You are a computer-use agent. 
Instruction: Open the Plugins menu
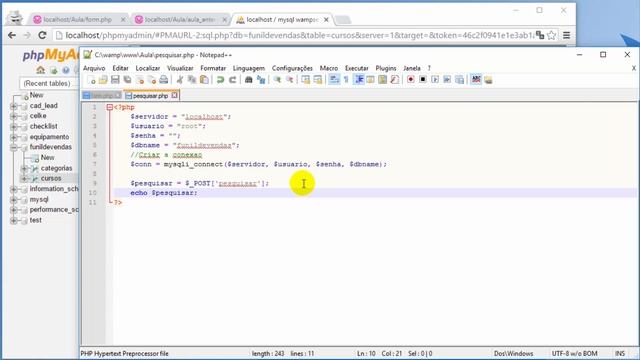pyautogui.click(x=386, y=68)
